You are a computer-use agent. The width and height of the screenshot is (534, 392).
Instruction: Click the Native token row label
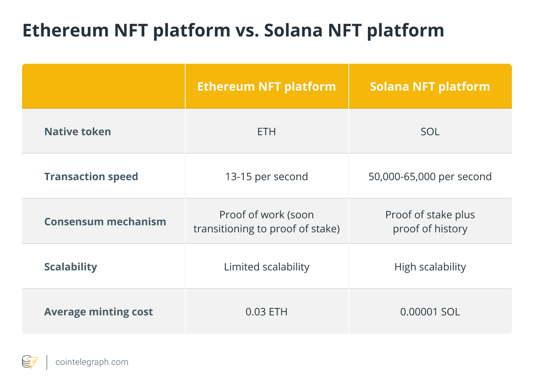coord(77,132)
